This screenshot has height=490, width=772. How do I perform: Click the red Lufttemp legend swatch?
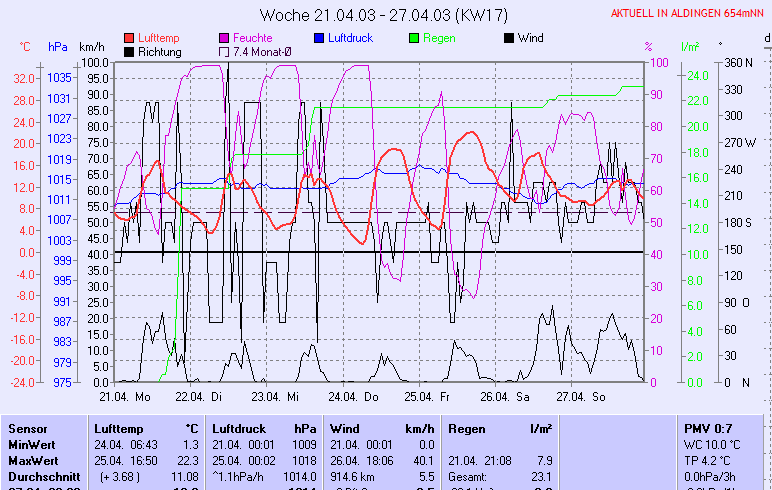[x=129, y=38]
